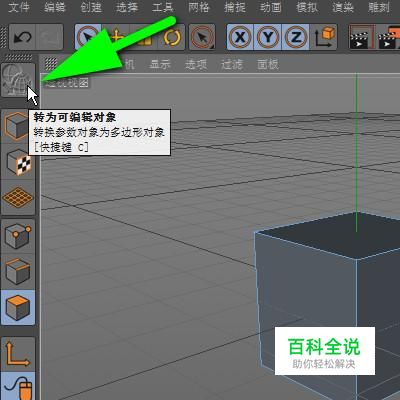
Task: Activate the Workplane mode orange grid icon
Action: pos(18,197)
